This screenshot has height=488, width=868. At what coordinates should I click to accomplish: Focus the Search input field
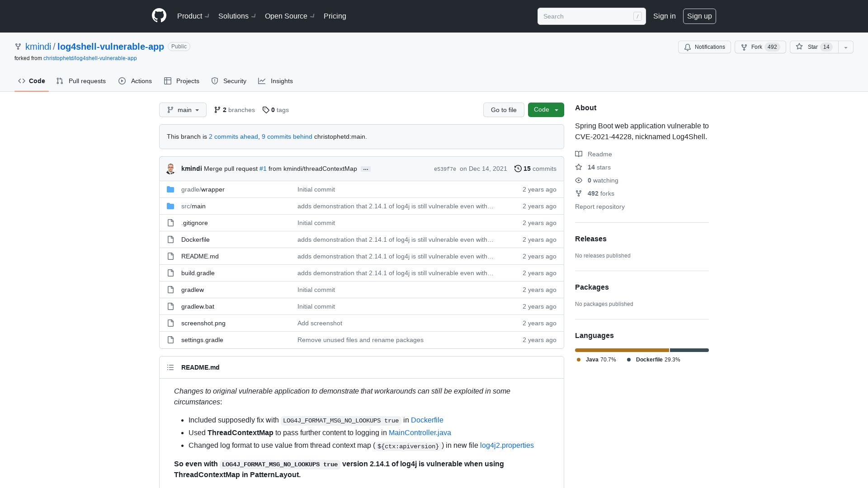coord(592,16)
